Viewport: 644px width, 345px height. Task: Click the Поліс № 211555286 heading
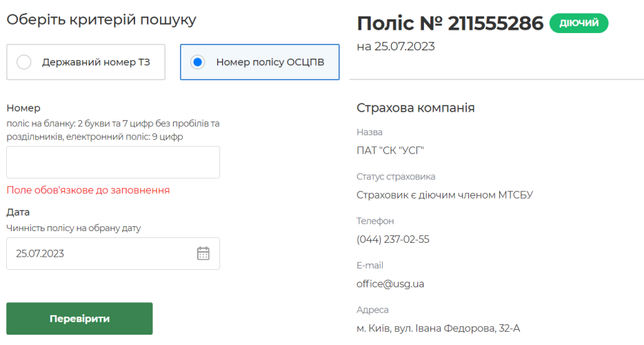tap(450, 23)
